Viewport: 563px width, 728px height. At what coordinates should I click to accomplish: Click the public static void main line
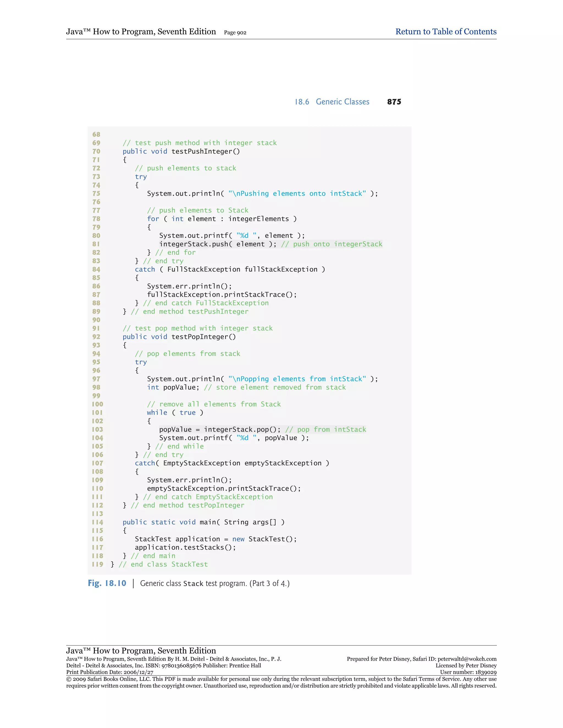(203, 522)
